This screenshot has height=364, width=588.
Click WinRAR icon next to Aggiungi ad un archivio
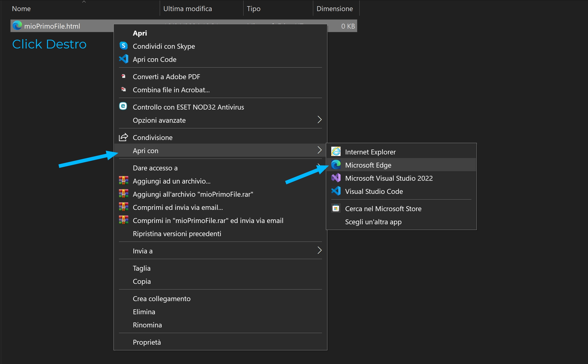[124, 181]
